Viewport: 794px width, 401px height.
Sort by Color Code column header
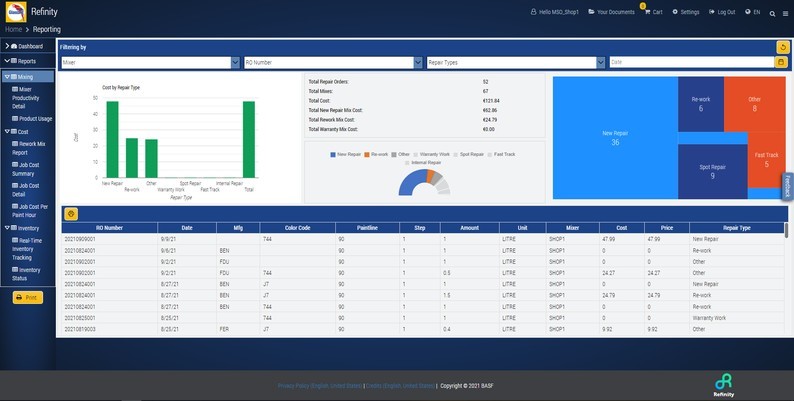(x=297, y=228)
